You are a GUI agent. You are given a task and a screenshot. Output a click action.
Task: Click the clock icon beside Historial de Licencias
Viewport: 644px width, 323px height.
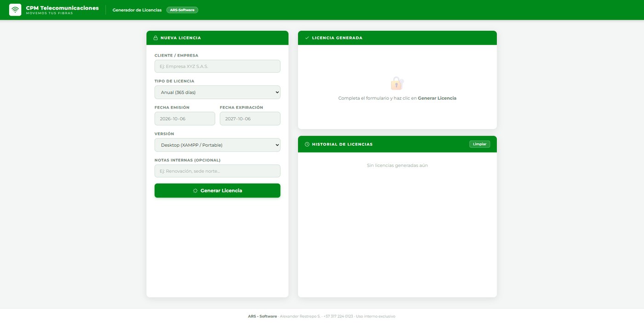[307, 144]
